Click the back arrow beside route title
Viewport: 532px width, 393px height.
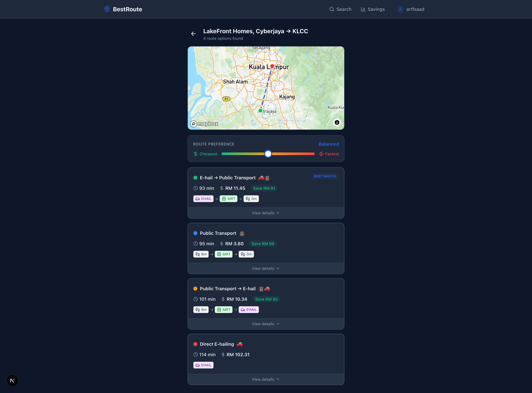tap(193, 34)
